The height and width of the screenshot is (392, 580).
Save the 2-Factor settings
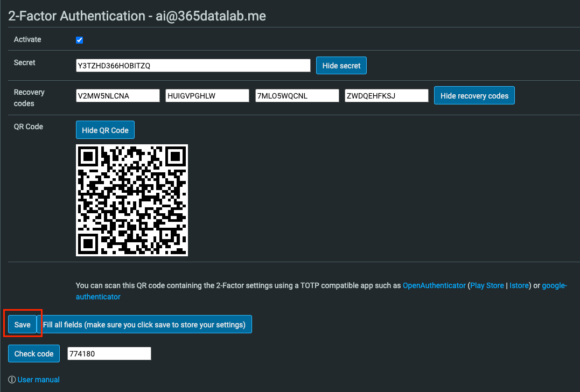pyautogui.click(x=22, y=325)
